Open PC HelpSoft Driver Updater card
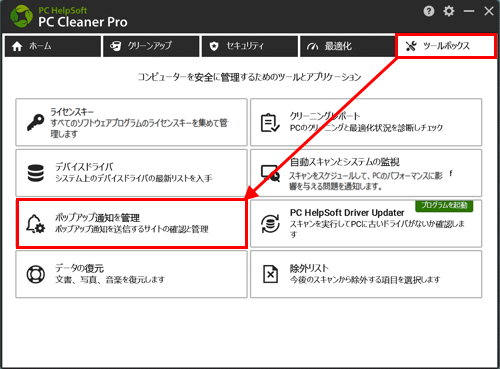Viewport: 500px width, 369px height. click(x=366, y=224)
